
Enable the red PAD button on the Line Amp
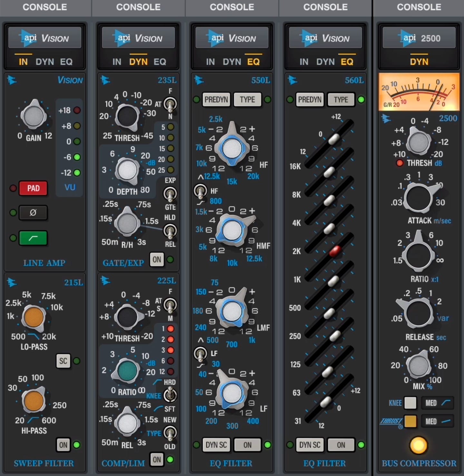click(x=33, y=188)
